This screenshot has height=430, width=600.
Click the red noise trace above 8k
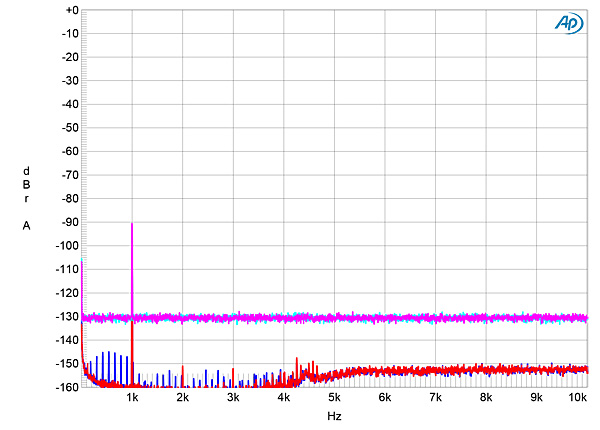coord(500,370)
